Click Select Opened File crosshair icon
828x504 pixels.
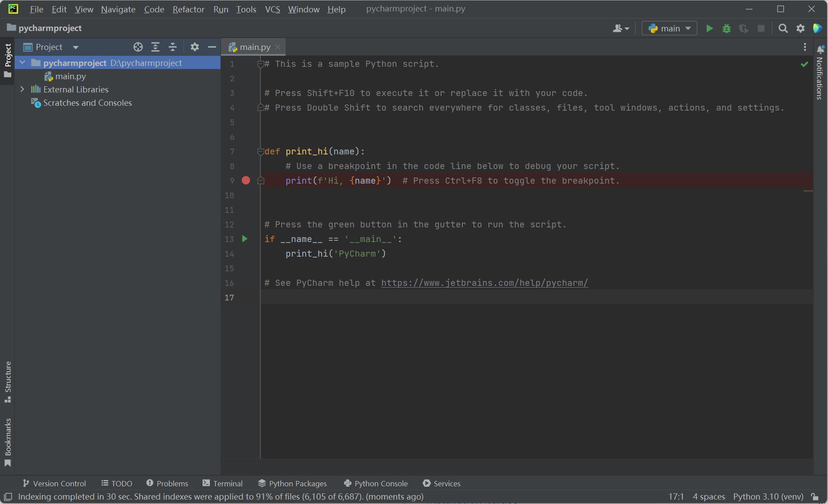coord(138,47)
